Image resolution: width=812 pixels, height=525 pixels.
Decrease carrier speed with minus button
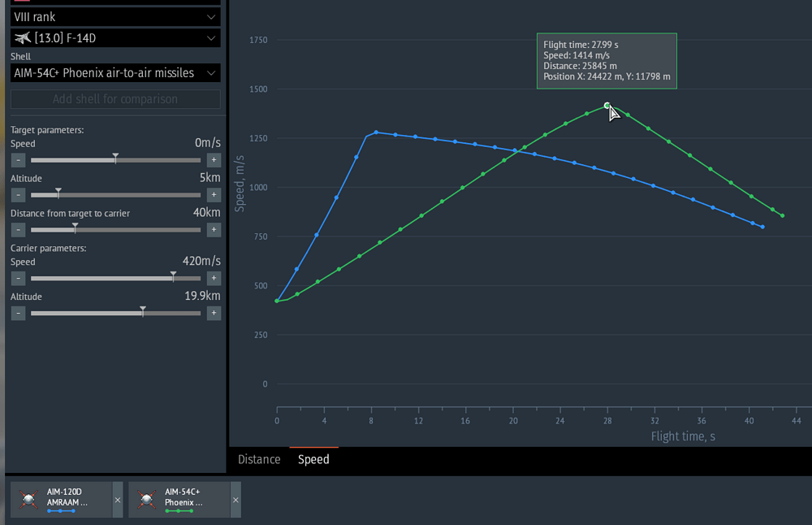(18, 278)
